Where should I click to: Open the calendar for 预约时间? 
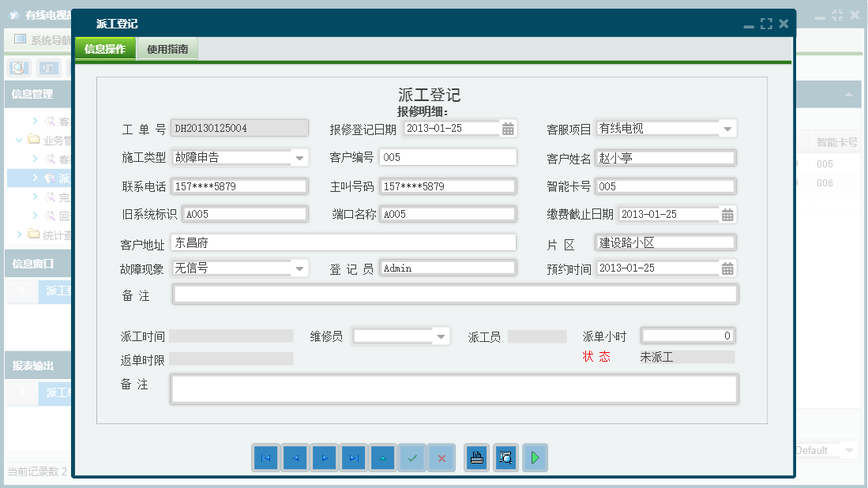tap(727, 268)
